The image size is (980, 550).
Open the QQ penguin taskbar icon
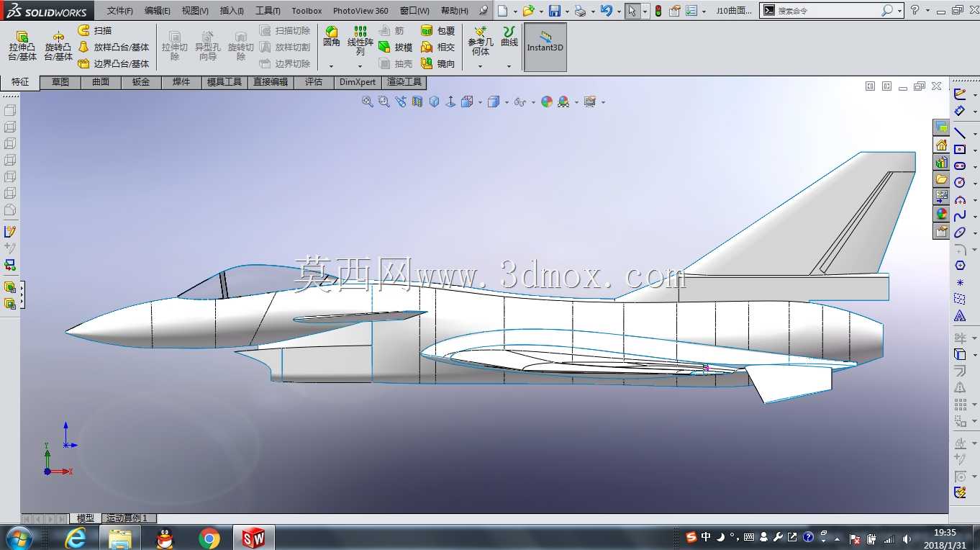(165, 538)
